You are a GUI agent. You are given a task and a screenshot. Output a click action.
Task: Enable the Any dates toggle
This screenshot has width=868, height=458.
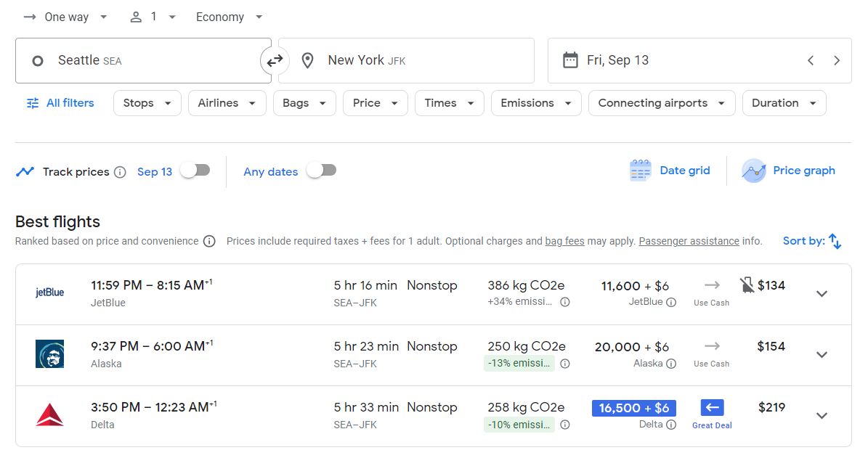pos(321,170)
